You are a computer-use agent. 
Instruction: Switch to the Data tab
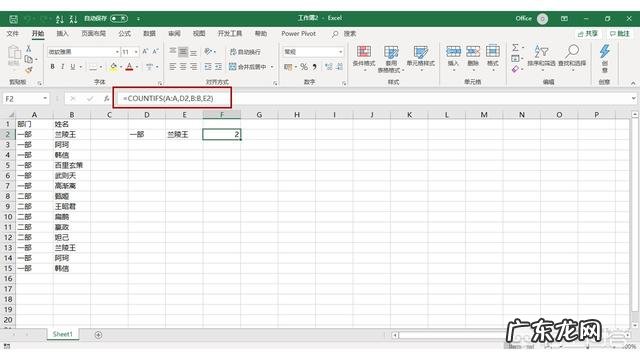click(149, 33)
